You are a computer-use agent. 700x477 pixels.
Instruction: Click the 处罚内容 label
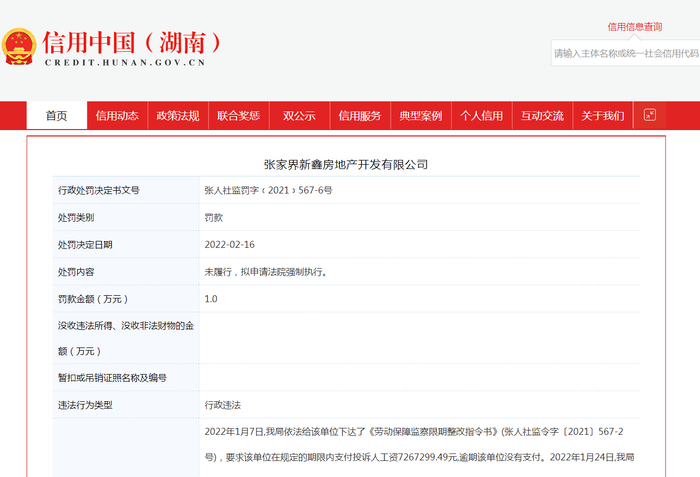(x=76, y=272)
